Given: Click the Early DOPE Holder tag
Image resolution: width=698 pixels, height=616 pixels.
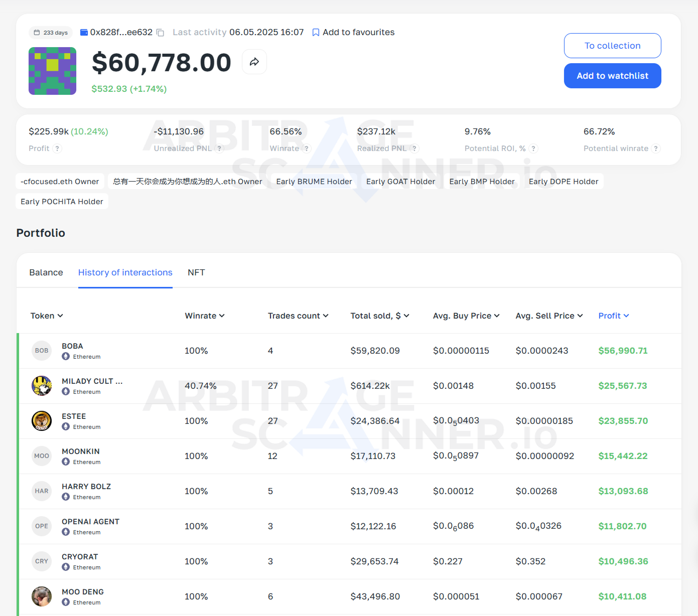Looking at the screenshot, I should click(564, 182).
